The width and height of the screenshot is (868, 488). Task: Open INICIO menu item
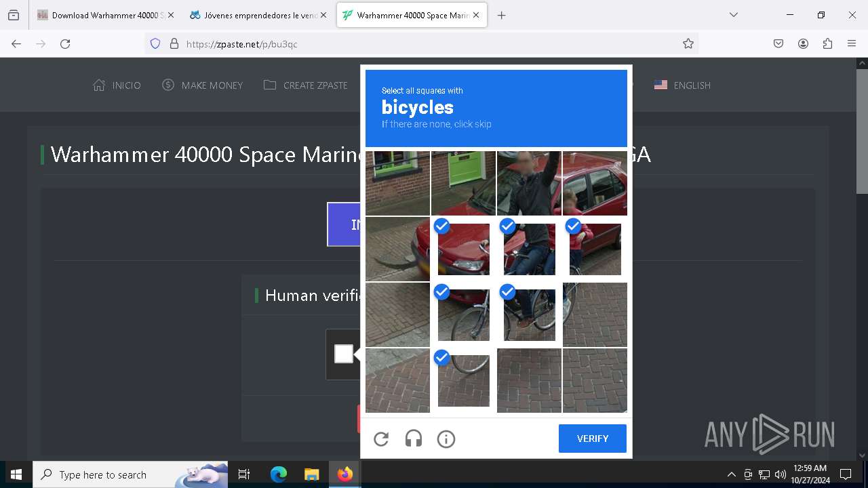(x=117, y=85)
